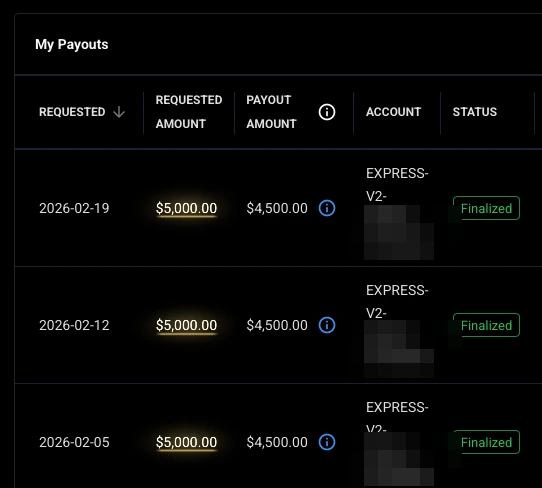Select the 2026-02-19 requested date cell
Viewport: 542px width, 488px height.
(x=74, y=208)
